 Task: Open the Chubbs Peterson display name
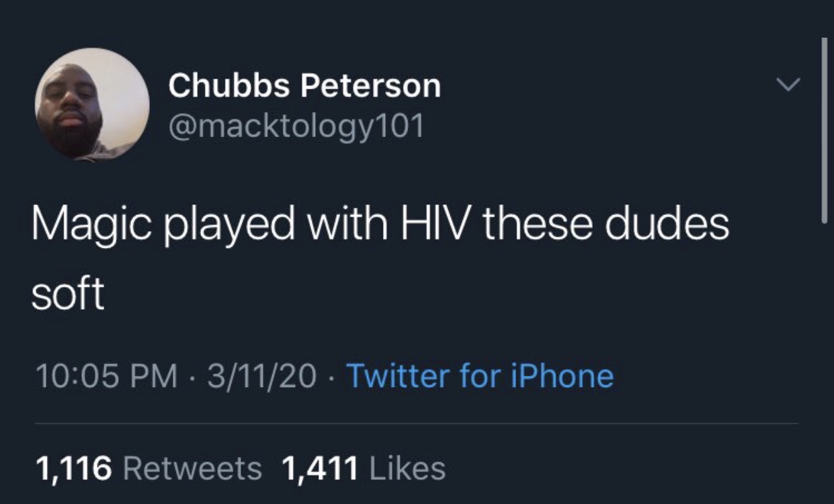(304, 86)
